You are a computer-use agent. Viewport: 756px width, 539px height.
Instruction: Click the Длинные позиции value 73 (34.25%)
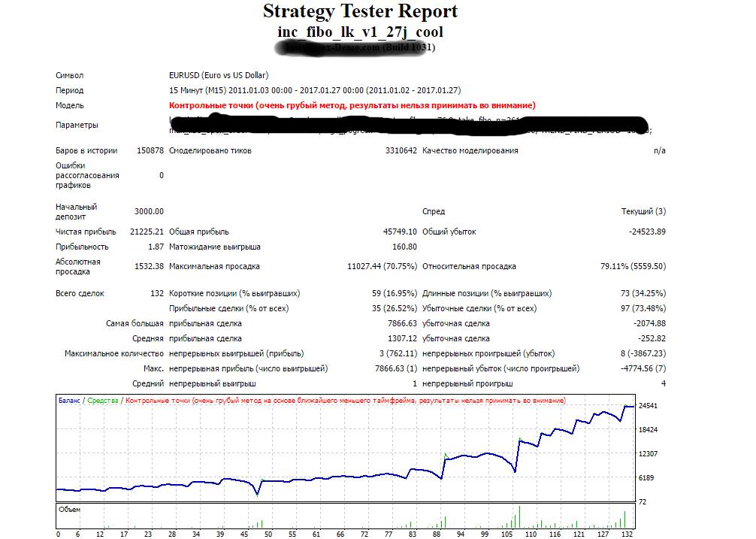pos(643,293)
